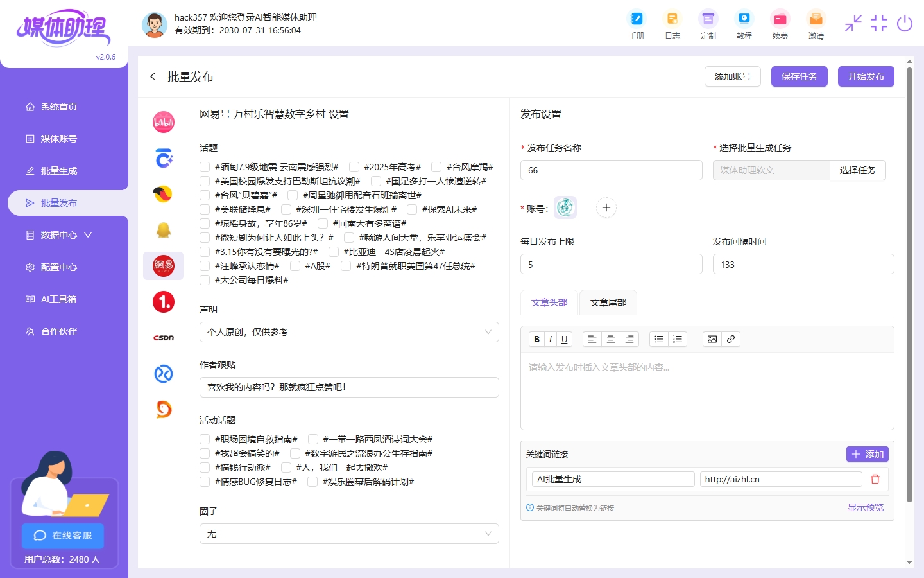The height and width of the screenshot is (578, 924).
Task: Click the 显示预览 preview link
Action: point(865,507)
